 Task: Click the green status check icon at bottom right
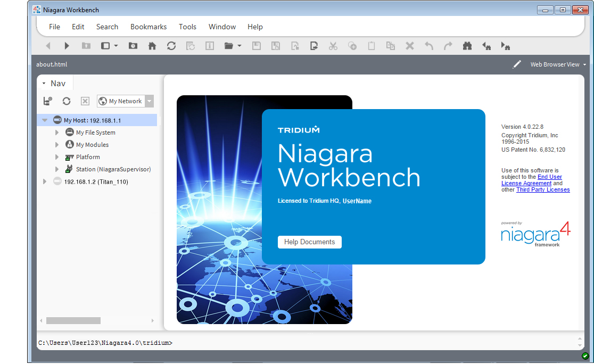coord(585,356)
